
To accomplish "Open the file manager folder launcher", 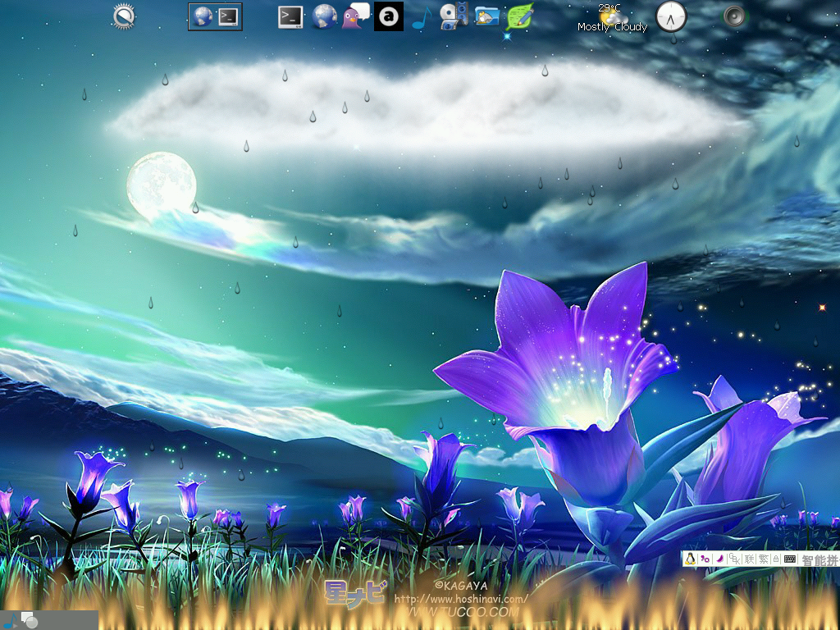I will [487, 16].
